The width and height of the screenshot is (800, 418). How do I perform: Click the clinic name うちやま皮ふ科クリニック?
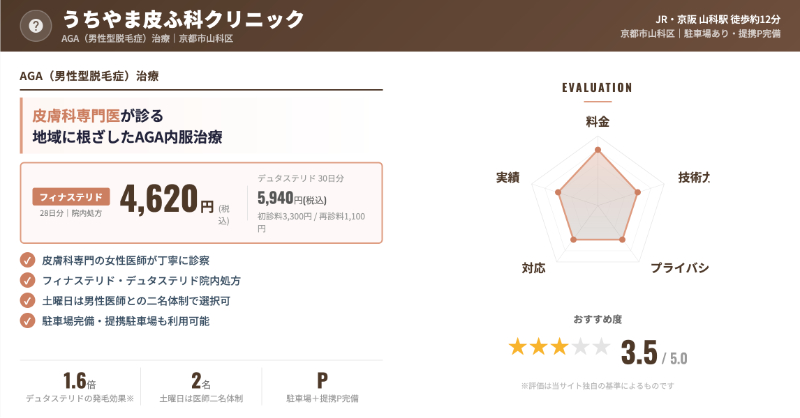197,19
